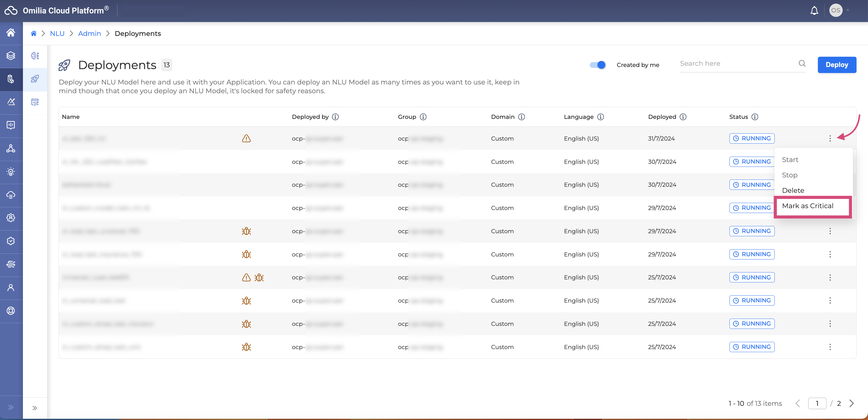The image size is (868, 420).
Task: Expand the main left sidebar with double chevron
Action: [11, 407]
